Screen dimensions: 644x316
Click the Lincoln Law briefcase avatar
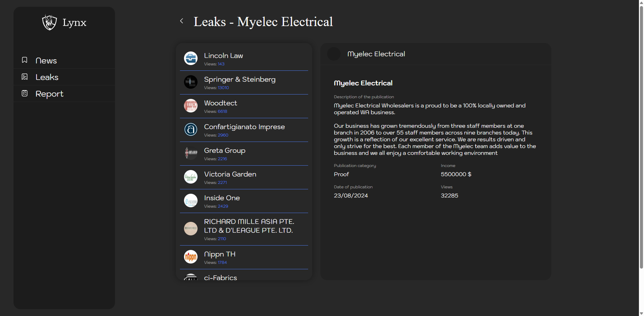[191, 58]
